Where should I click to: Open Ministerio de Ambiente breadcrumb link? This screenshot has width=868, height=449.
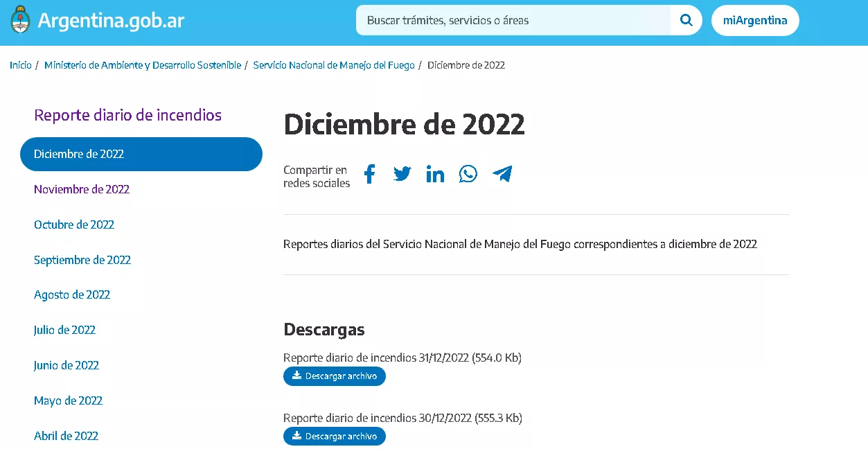143,65
